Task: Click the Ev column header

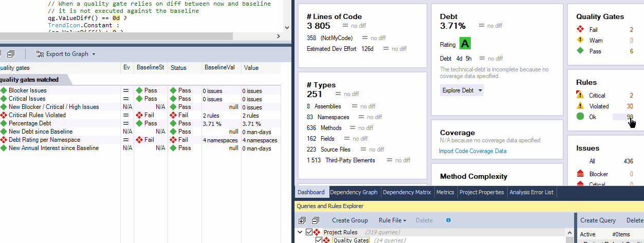Action: tap(127, 68)
